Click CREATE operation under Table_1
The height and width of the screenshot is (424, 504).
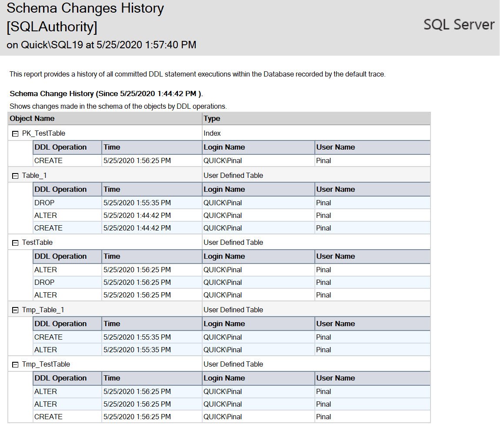48,228
